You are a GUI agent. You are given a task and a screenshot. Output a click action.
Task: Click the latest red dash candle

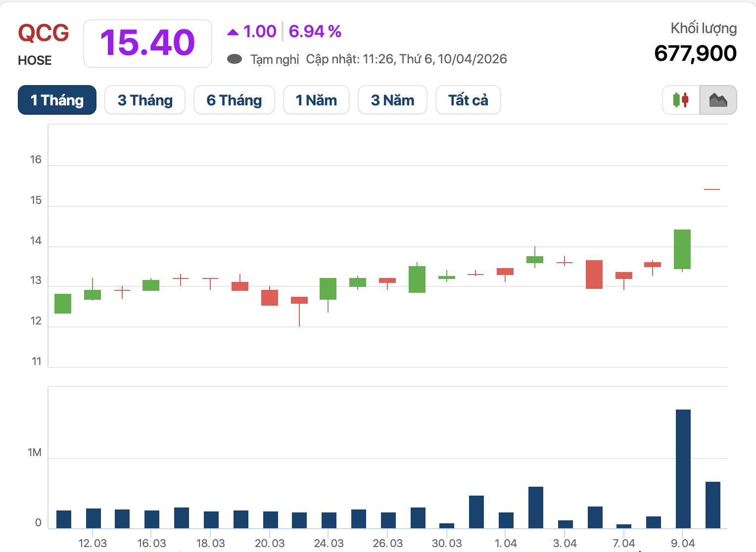[712, 189]
